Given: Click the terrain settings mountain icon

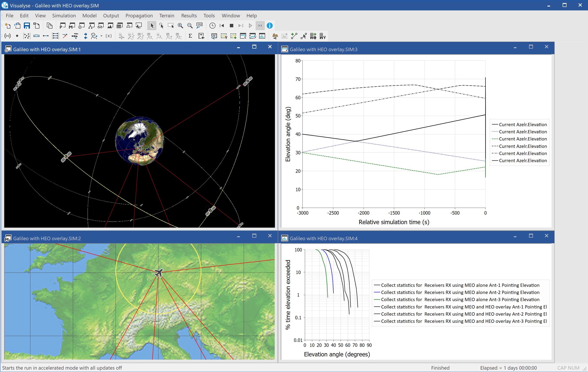Looking at the screenshot, I should tap(275, 36).
